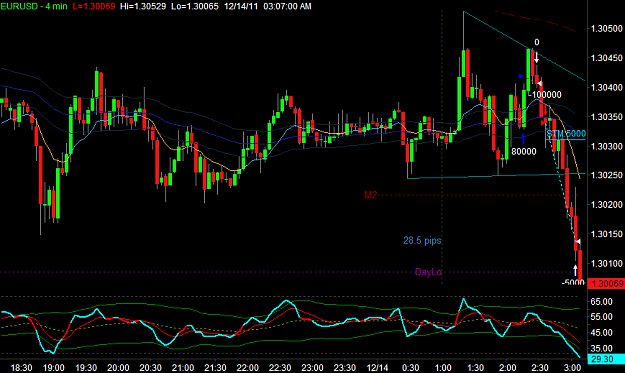This screenshot has height=373, width=625.
Task: Click the 1:00 time axis label
Action: (x=443, y=367)
